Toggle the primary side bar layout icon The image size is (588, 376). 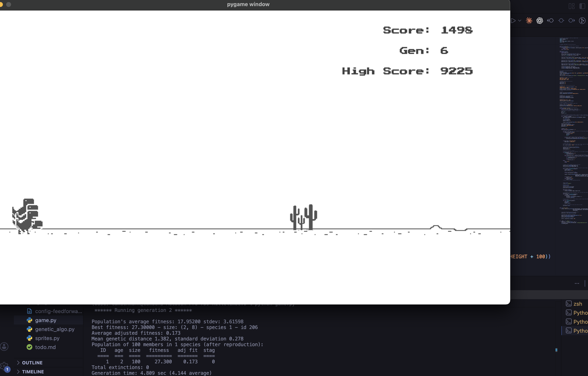pos(582,6)
